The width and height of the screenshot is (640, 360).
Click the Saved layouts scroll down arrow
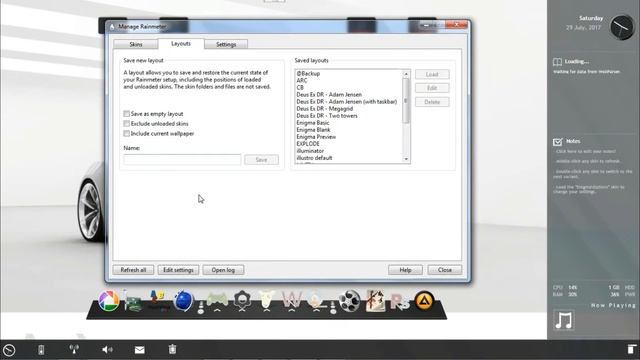(x=406, y=159)
